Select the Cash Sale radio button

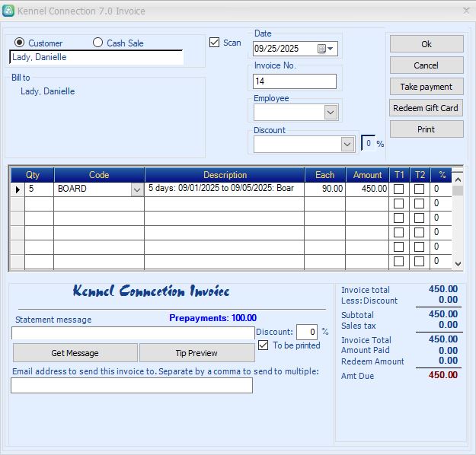click(97, 43)
